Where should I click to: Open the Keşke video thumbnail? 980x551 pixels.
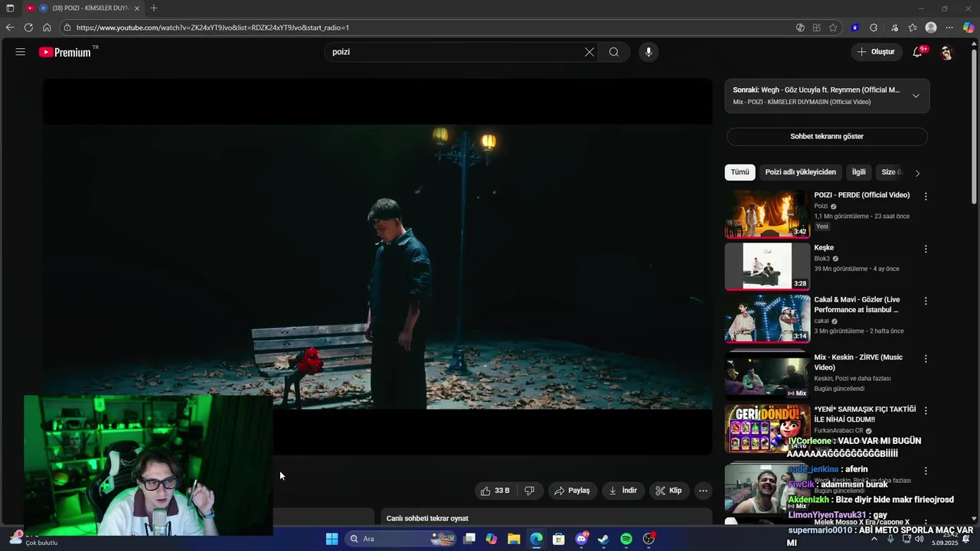pyautogui.click(x=767, y=266)
